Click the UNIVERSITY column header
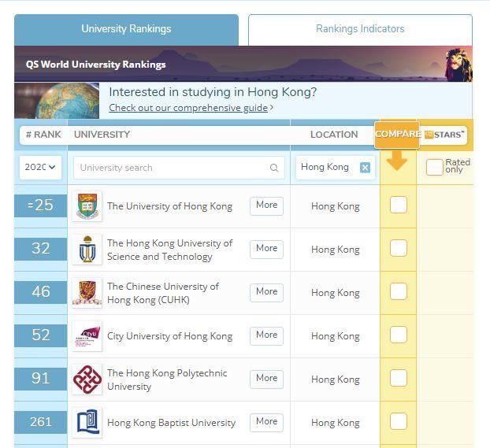This screenshot has width=490, height=448. click(x=102, y=135)
